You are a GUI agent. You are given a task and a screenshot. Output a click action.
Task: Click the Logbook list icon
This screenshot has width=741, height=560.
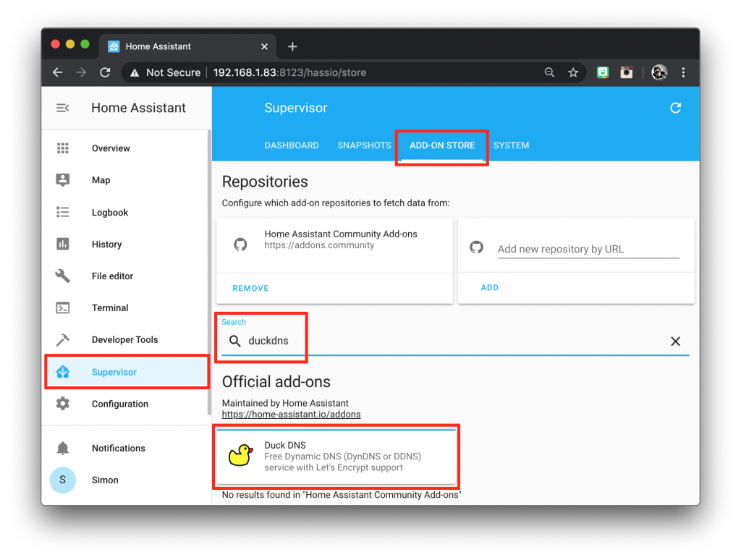(62, 212)
